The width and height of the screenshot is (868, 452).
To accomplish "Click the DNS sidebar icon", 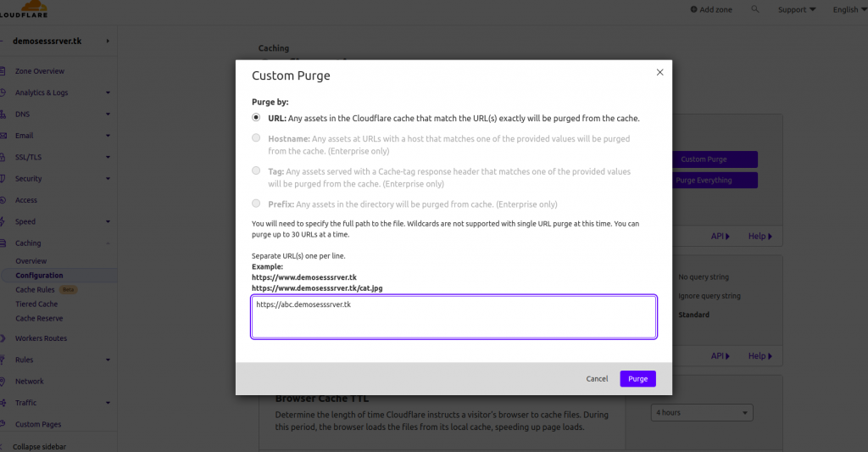I will click(3, 114).
